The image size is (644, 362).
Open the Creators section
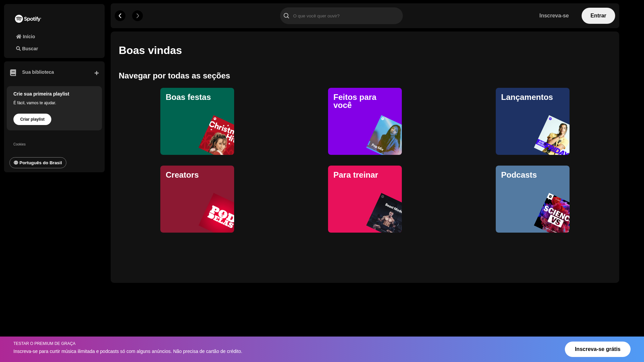(197, 199)
